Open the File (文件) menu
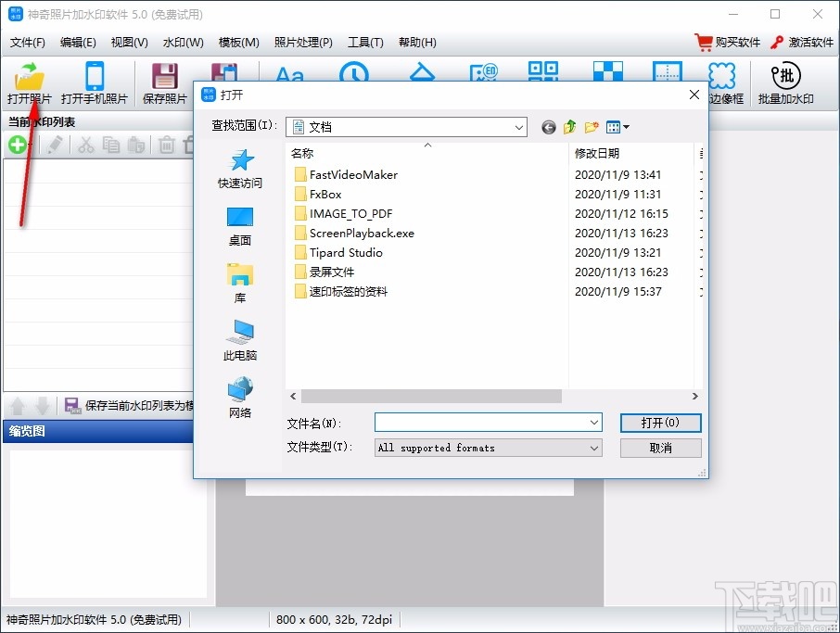This screenshot has width=840, height=633. [27, 43]
